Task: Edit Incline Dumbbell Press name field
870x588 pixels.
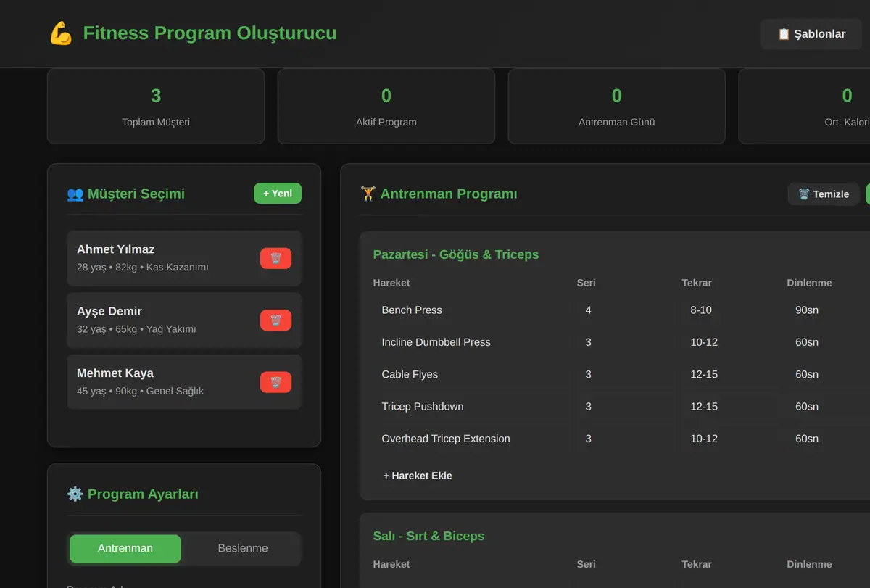Action: coord(471,342)
